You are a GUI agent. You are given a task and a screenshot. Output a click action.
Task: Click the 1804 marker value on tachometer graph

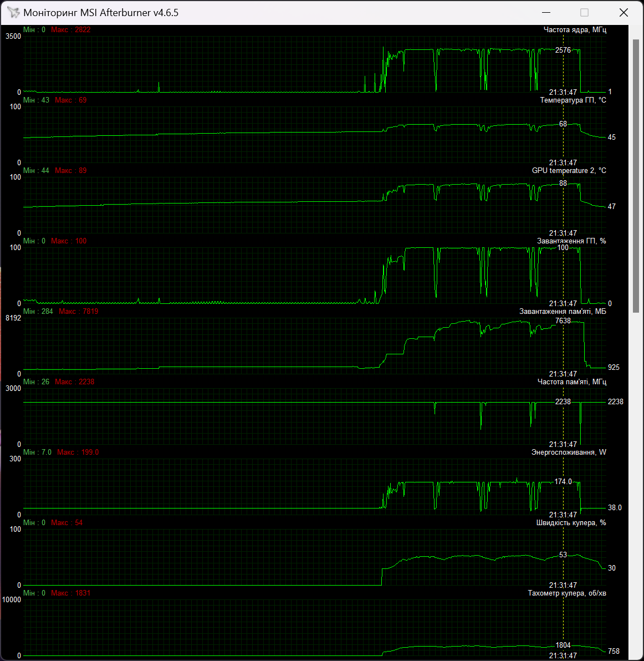point(563,645)
